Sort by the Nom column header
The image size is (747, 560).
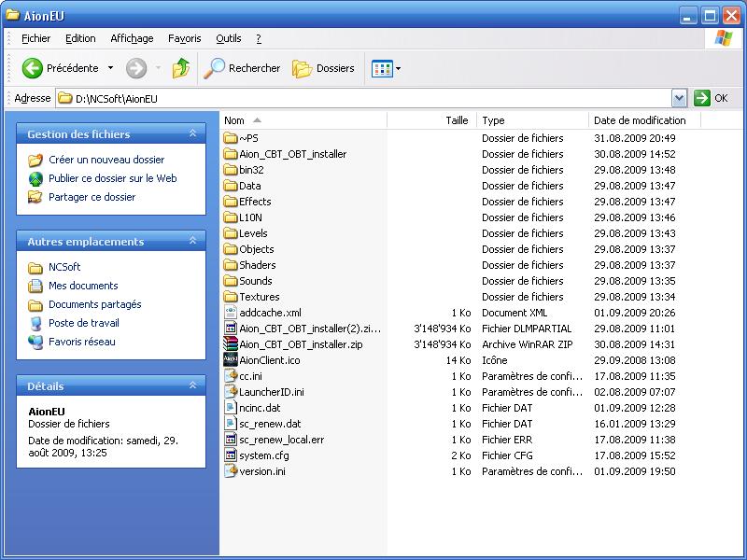[x=304, y=120]
